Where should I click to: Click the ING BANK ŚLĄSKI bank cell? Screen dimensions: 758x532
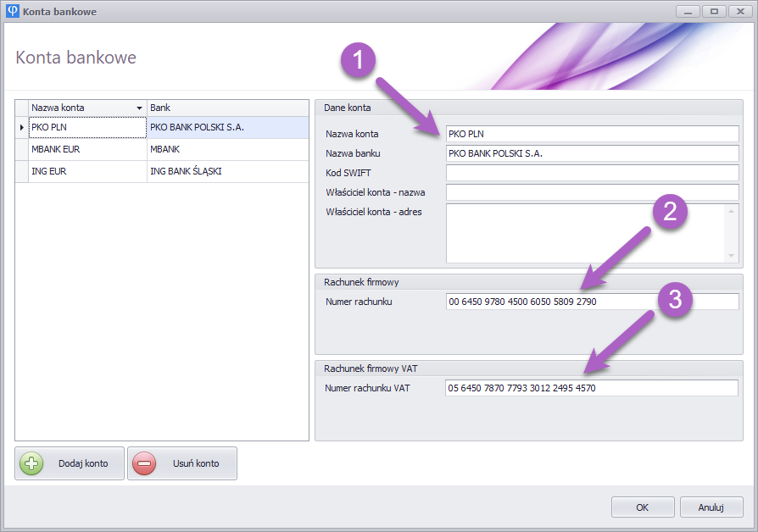coord(228,171)
